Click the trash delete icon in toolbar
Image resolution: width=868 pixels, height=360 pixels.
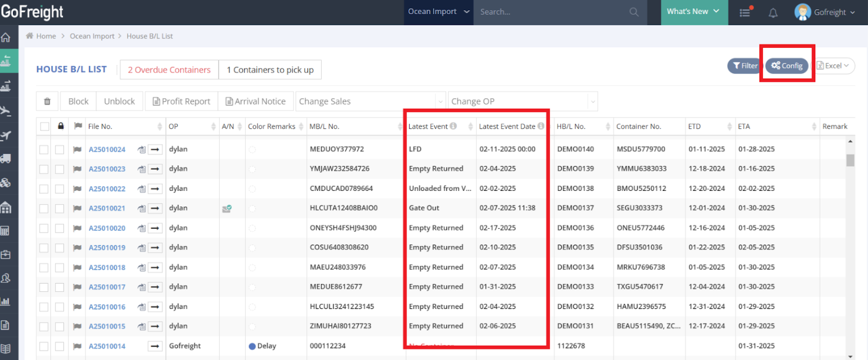(47, 101)
